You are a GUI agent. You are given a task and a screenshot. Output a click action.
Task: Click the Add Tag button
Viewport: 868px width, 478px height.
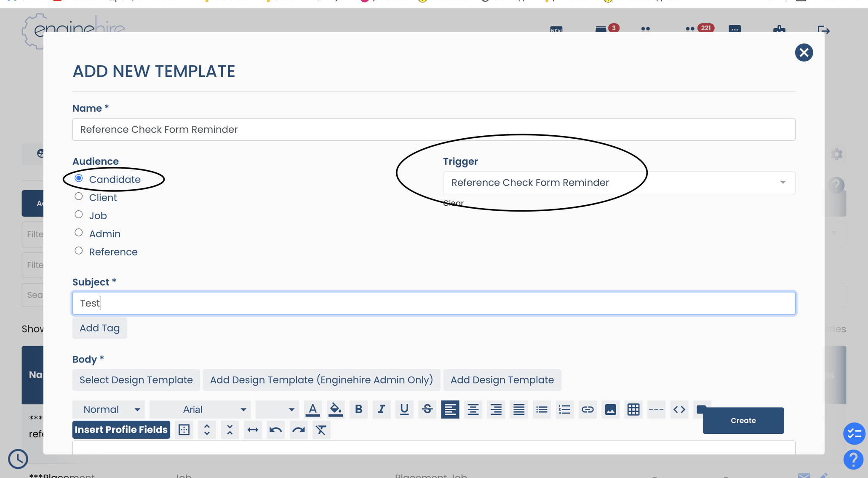[x=99, y=328]
